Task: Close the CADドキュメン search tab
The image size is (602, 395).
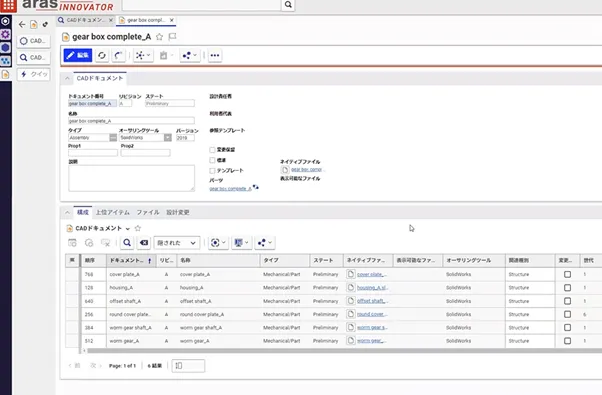Action: [111, 20]
